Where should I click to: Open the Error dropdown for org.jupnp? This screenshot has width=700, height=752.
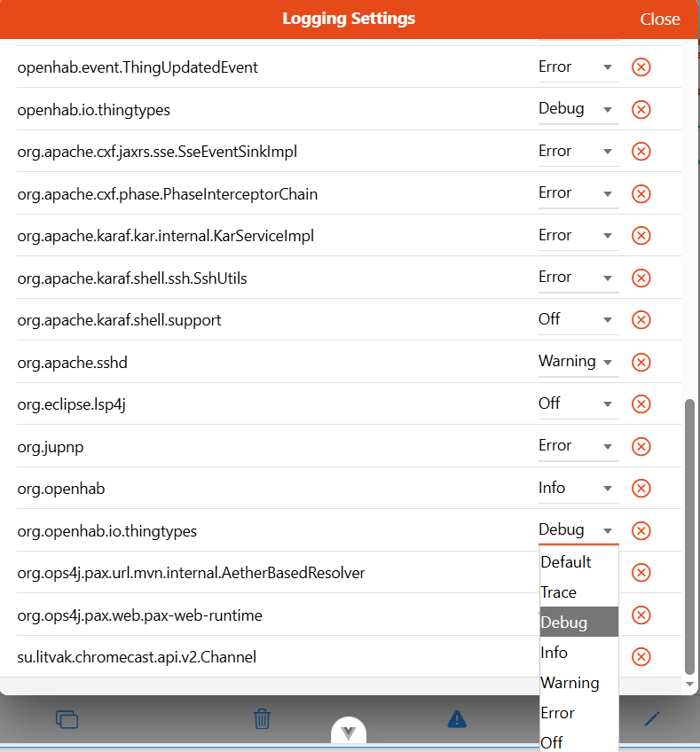(578, 447)
